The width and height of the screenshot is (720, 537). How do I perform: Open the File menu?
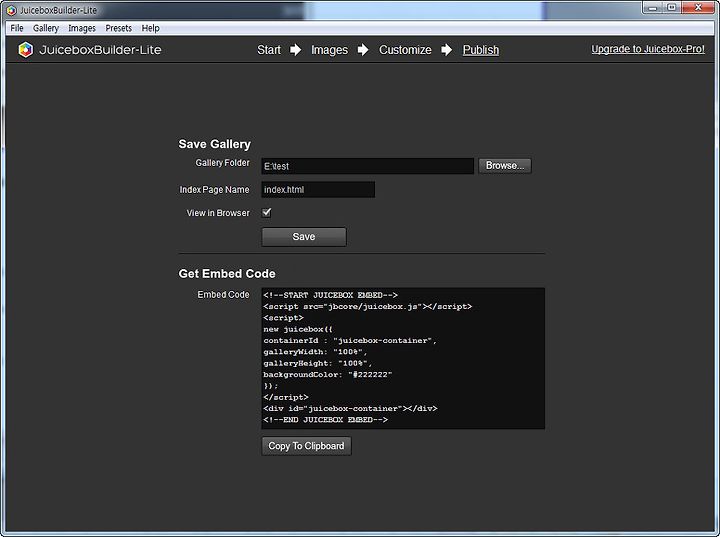tap(17, 28)
